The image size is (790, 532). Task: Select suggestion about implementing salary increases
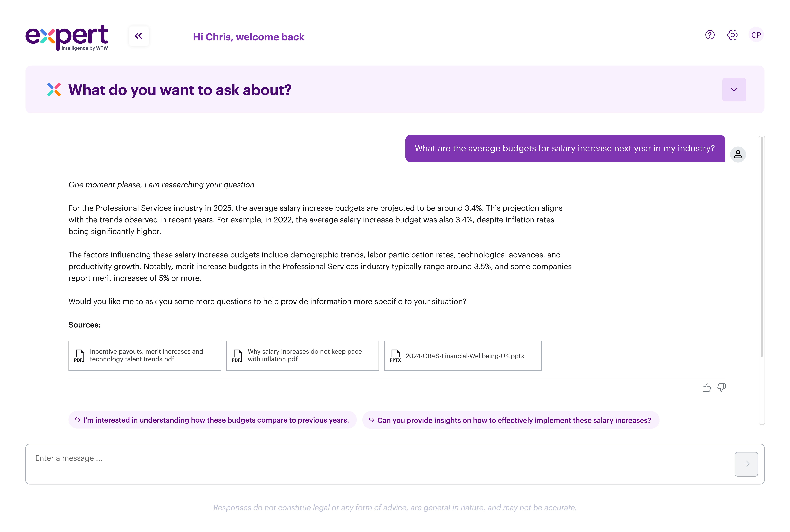[511, 420]
